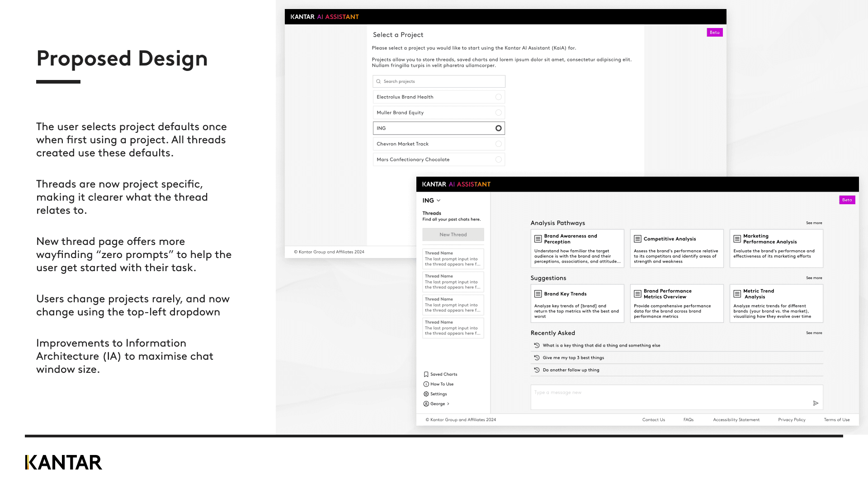The width and height of the screenshot is (868, 488).
Task: Select the Chevron Market Track radio button
Action: (x=498, y=144)
